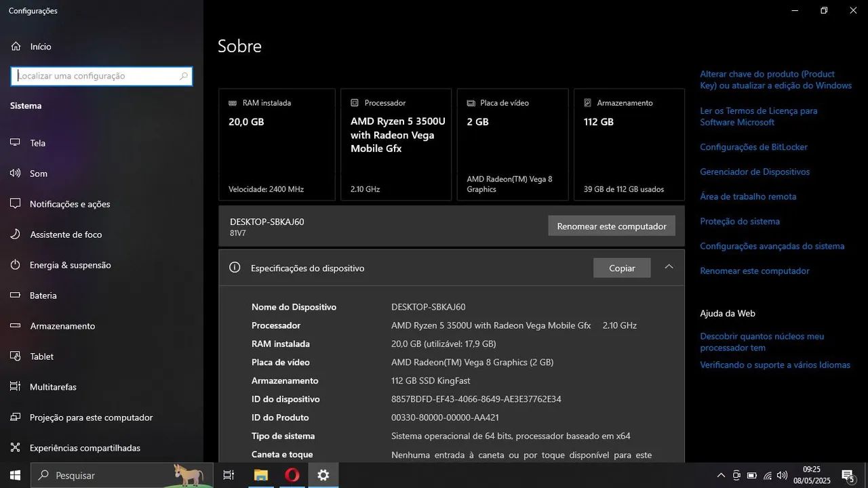Click Renomear este computador link on right
Screen dimensions: 868x488
pyautogui.click(x=755, y=271)
